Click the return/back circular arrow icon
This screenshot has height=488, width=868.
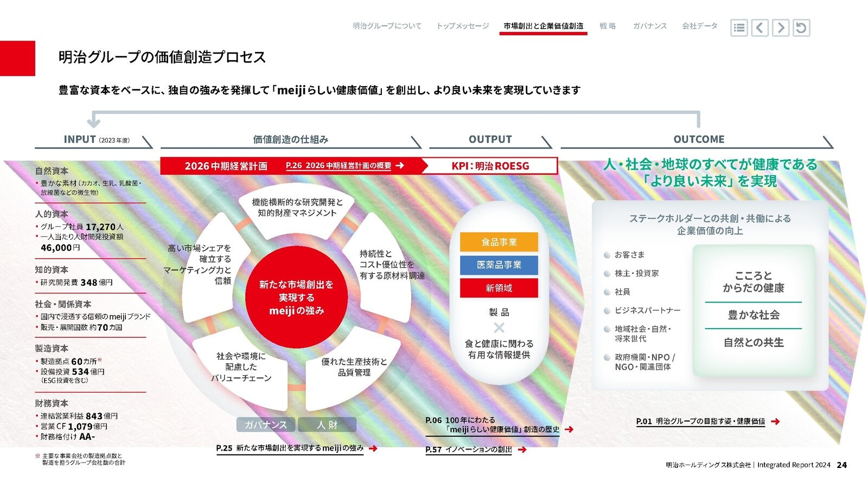[x=801, y=28]
